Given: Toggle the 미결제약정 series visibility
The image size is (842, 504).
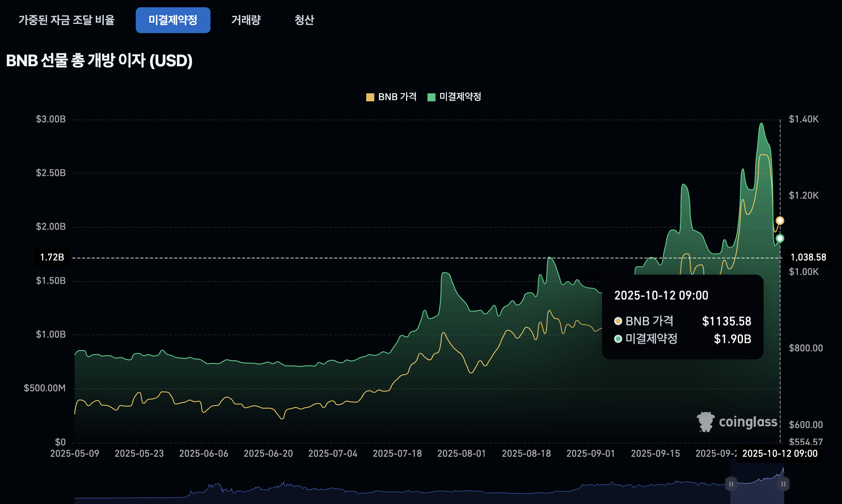Looking at the screenshot, I should click(x=457, y=97).
